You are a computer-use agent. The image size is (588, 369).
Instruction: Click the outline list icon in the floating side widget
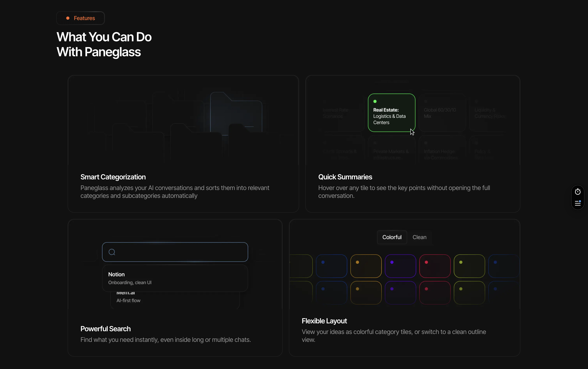coord(578,203)
